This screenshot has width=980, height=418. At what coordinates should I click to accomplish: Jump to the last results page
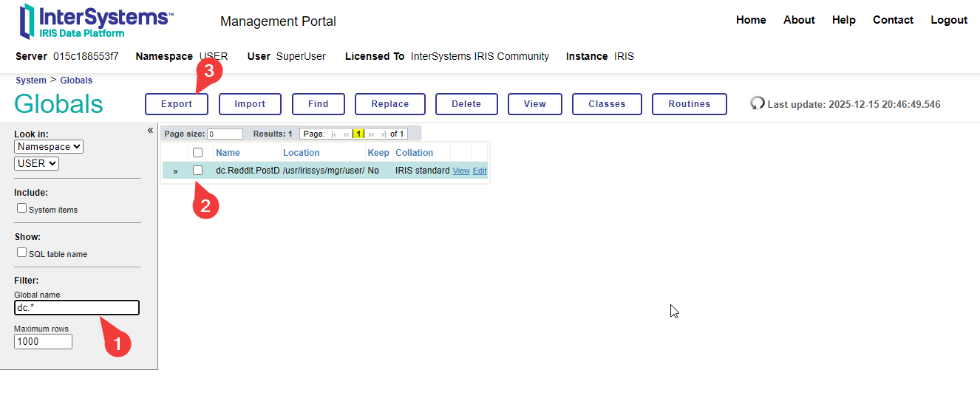383,134
